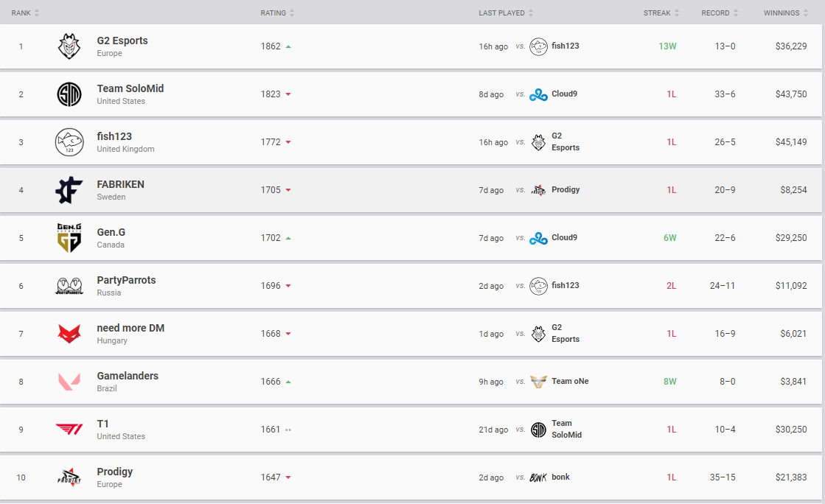Open the Team SoloMid team name link

[x=130, y=88]
